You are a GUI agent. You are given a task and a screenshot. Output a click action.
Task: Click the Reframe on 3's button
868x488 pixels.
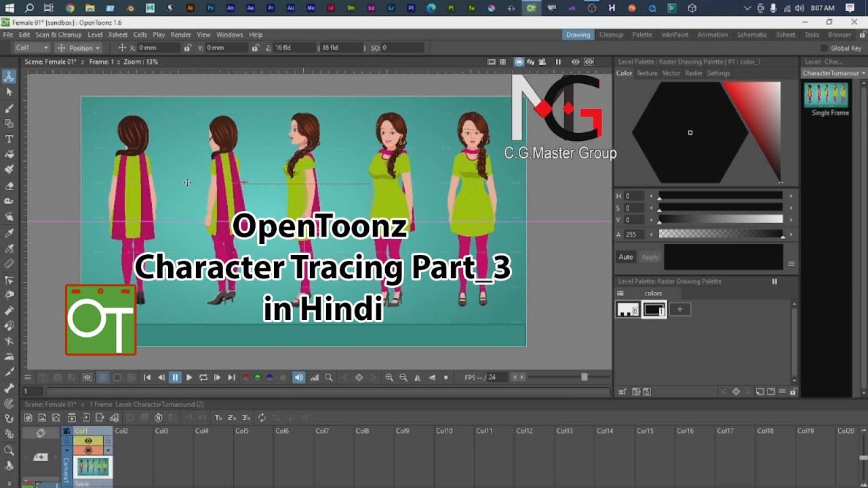(245, 418)
